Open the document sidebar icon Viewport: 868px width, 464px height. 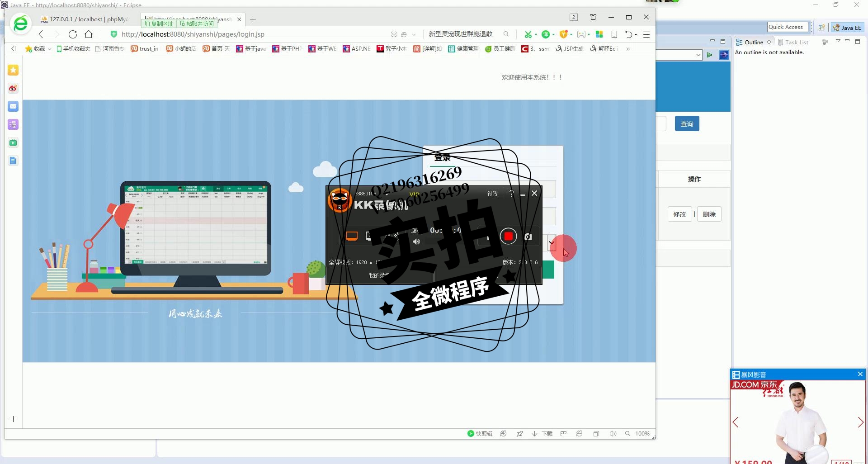click(13, 161)
